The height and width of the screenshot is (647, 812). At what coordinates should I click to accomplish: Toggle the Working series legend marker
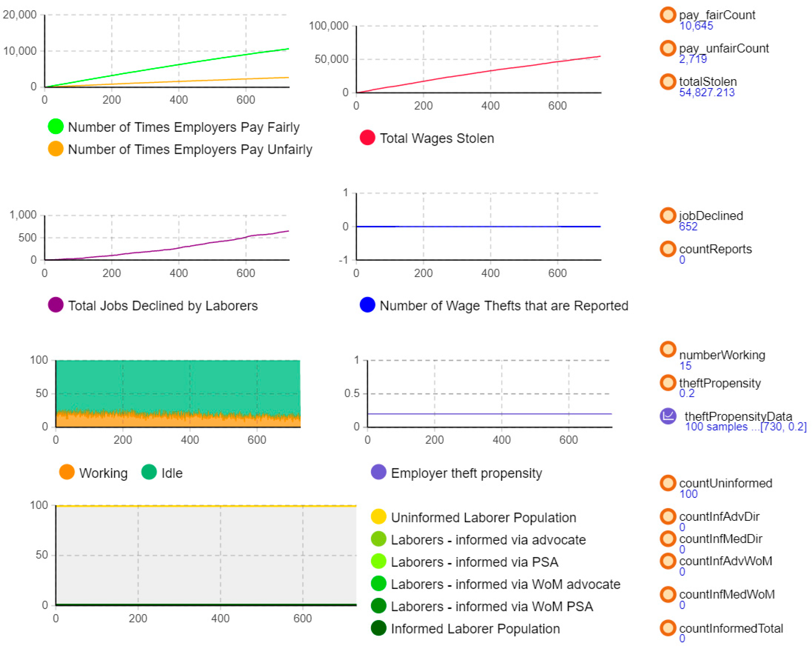[67, 472]
